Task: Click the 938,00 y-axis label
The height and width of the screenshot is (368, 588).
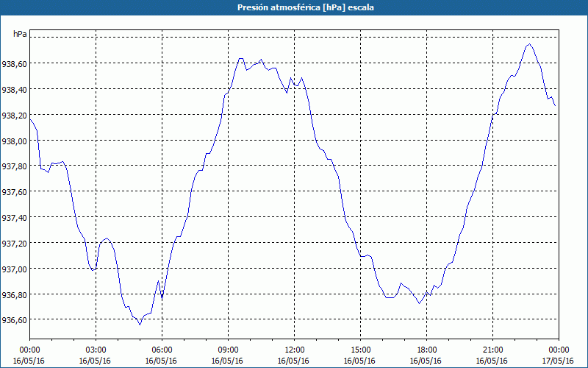Action: coord(14,141)
